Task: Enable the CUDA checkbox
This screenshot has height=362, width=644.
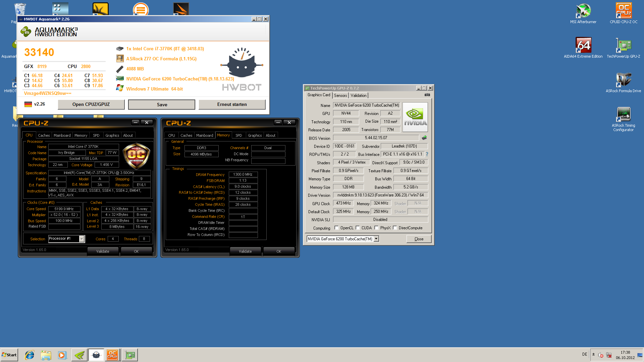Action: 358,228
